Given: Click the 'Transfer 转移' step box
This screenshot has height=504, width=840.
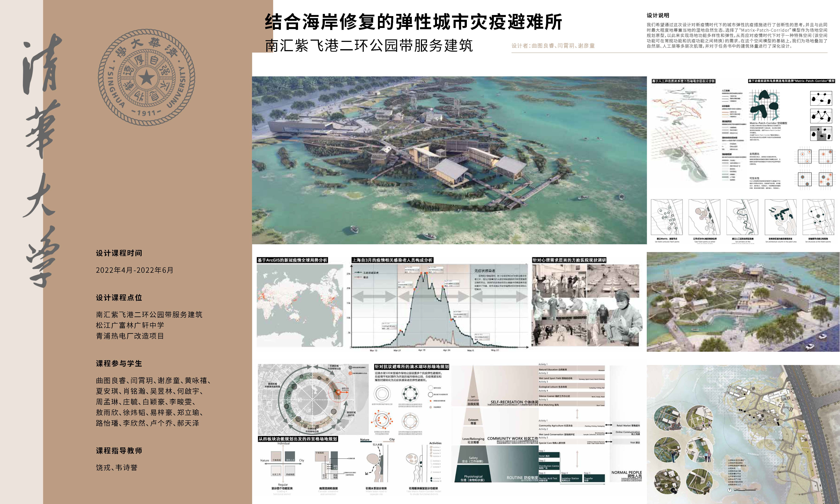Looking at the screenshot, I should point(594,478).
